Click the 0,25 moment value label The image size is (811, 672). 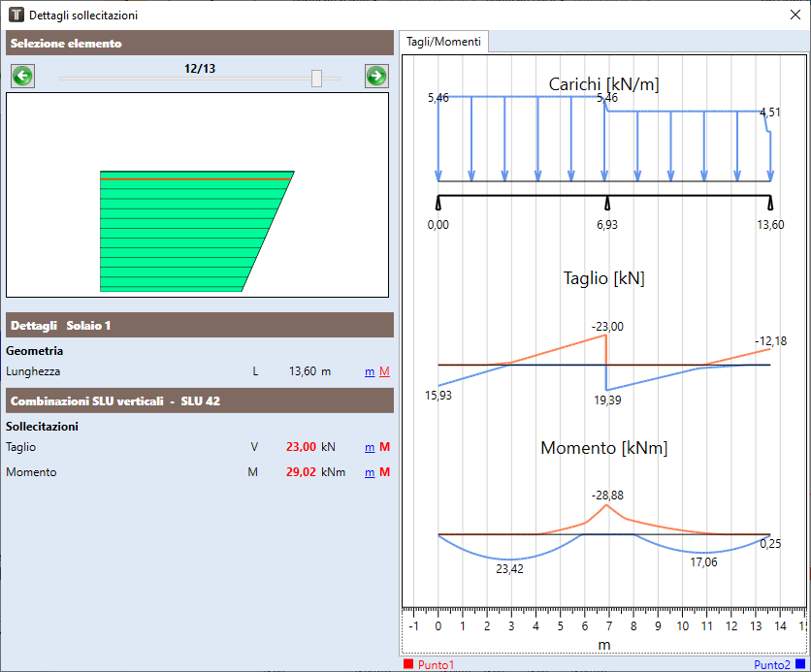770,544
